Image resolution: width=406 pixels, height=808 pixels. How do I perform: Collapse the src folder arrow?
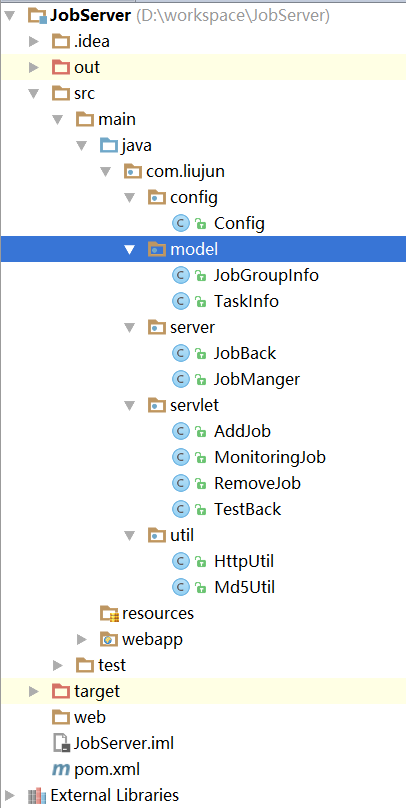(x=34, y=94)
